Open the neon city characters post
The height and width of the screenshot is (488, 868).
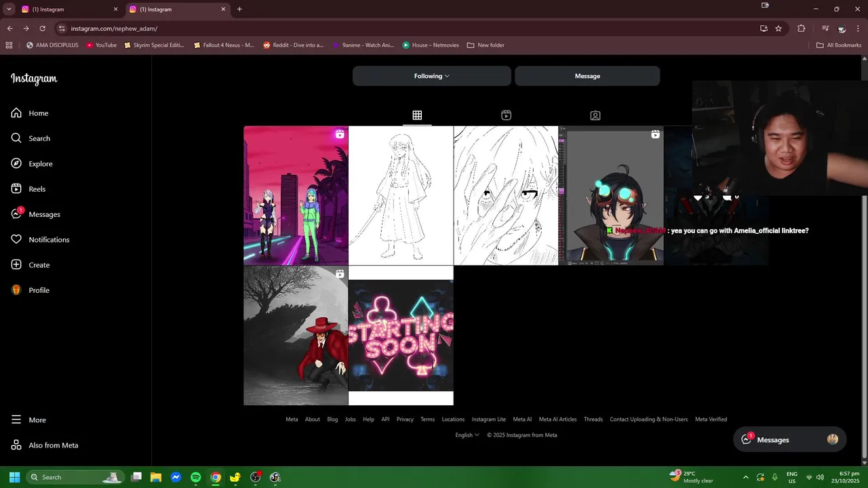point(296,195)
